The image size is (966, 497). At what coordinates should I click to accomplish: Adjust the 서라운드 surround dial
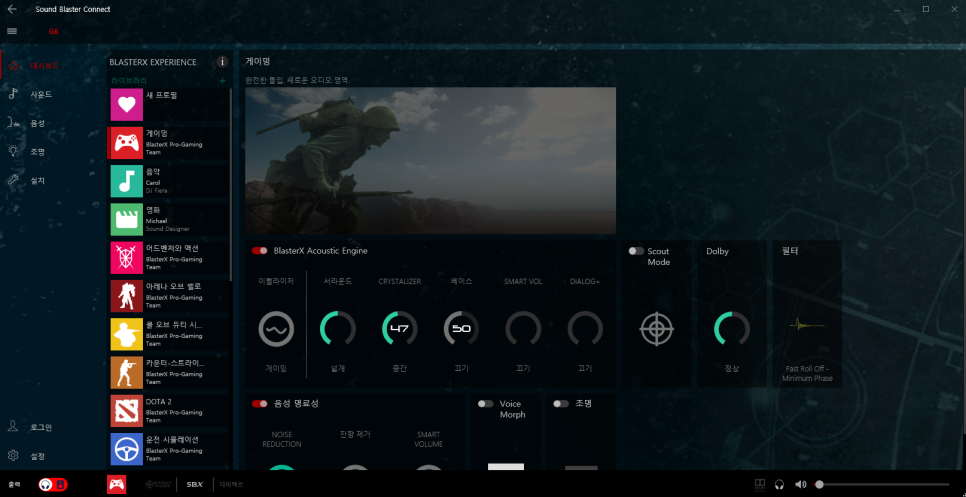(x=338, y=329)
